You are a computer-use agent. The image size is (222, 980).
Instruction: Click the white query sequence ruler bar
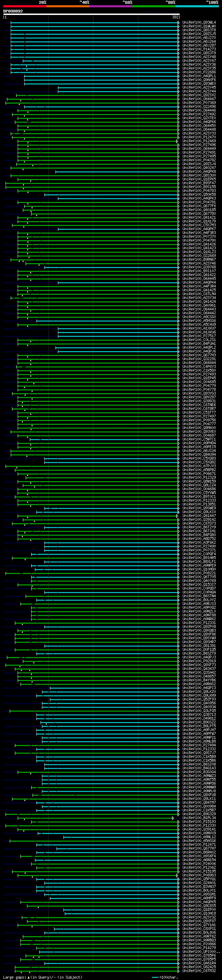click(92, 15)
